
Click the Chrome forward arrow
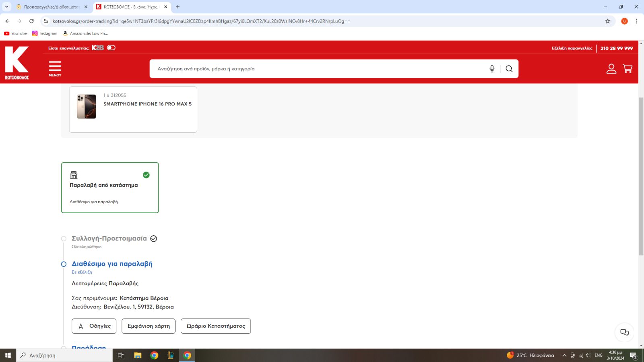pos(19,21)
